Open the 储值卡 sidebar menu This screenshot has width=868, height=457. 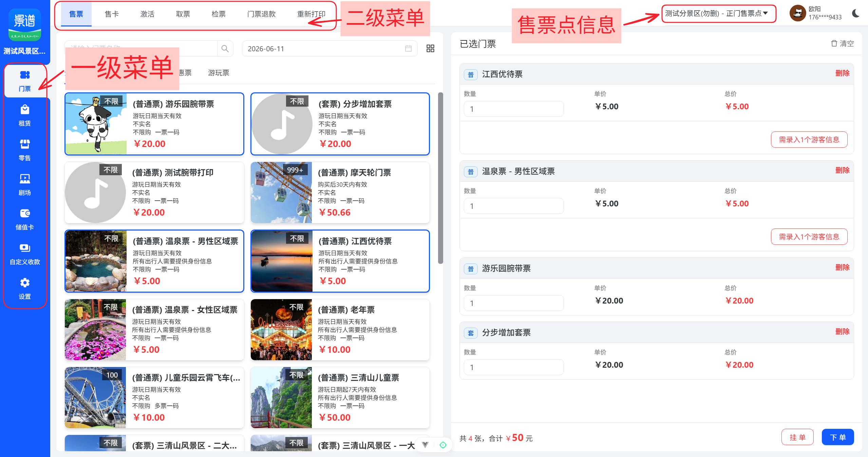point(25,219)
